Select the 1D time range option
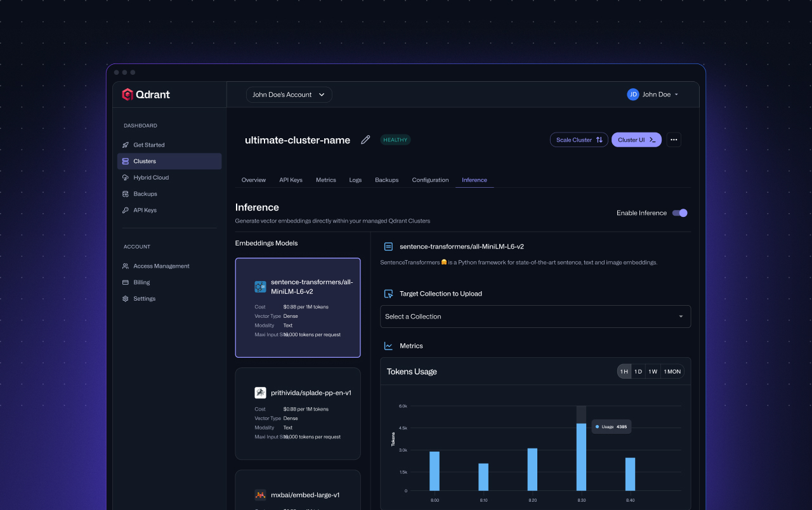 tap(638, 372)
